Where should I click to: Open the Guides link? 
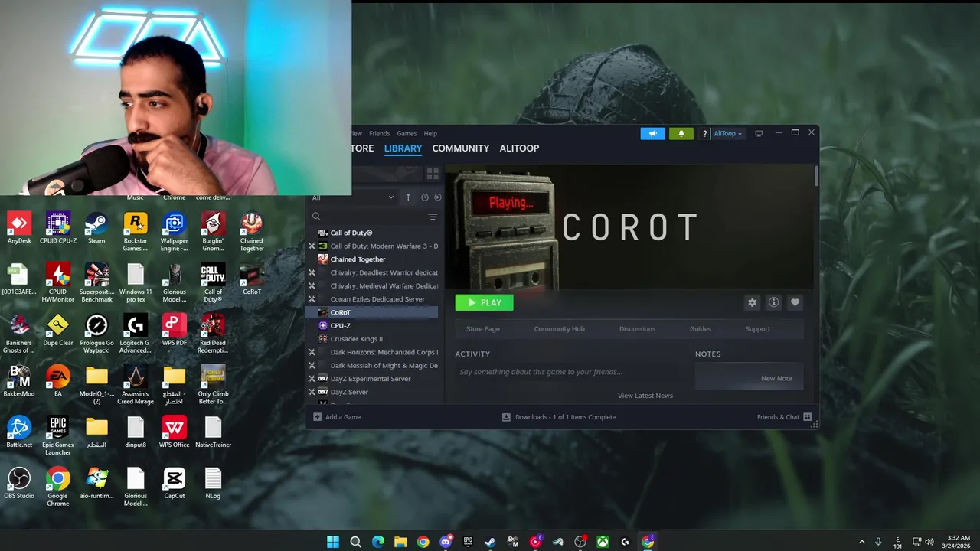click(x=700, y=329)
